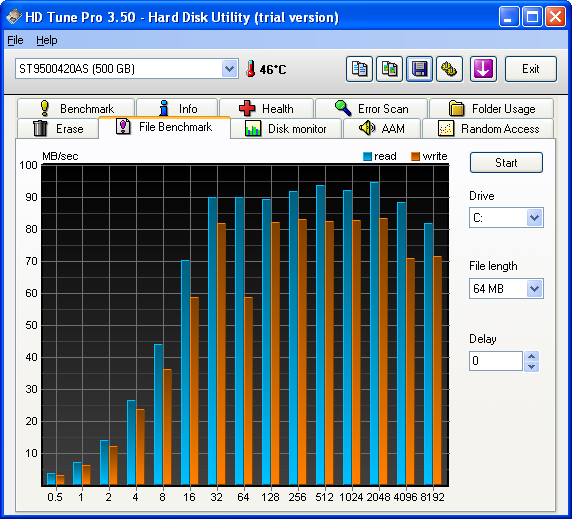572x519 pixels.
Task: Click the 8192 block size axis label
Action: coord(432,497)
